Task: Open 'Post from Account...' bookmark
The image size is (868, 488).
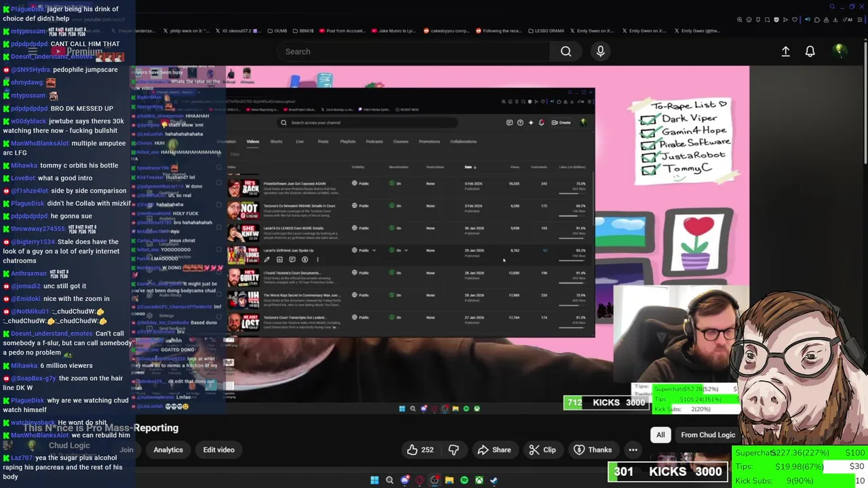Action: coord(341,30)
